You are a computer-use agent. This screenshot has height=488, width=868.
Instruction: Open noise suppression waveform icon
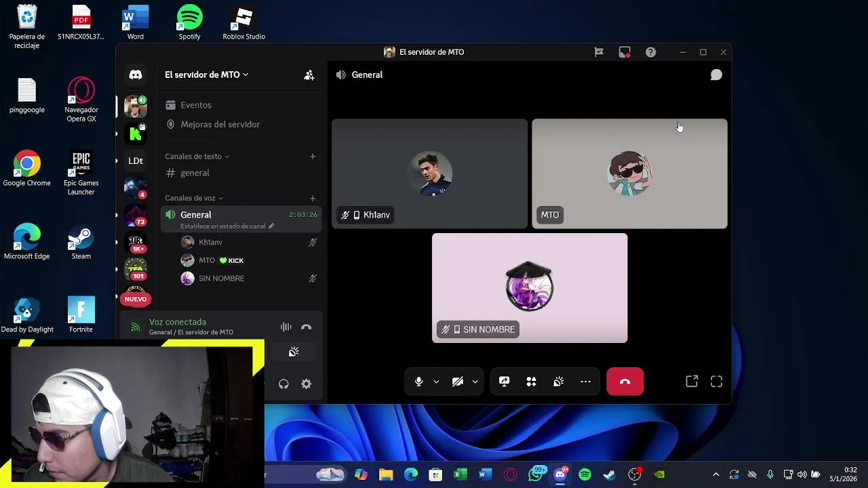click(286, 327)
